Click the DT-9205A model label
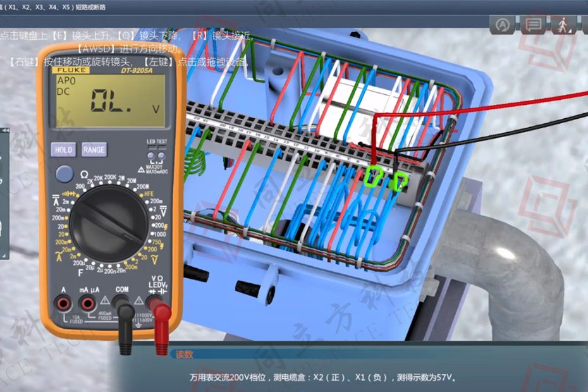The image size is (588, 392). 137,70
